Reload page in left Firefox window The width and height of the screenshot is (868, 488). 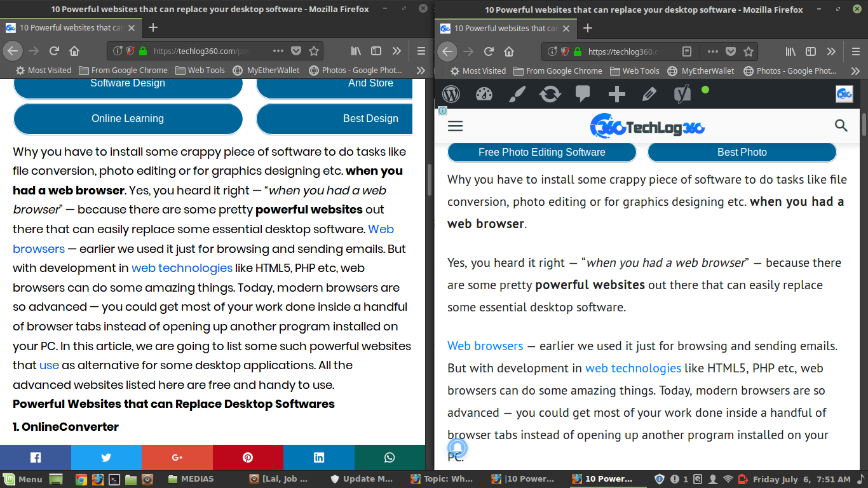[x=54, y=51]
